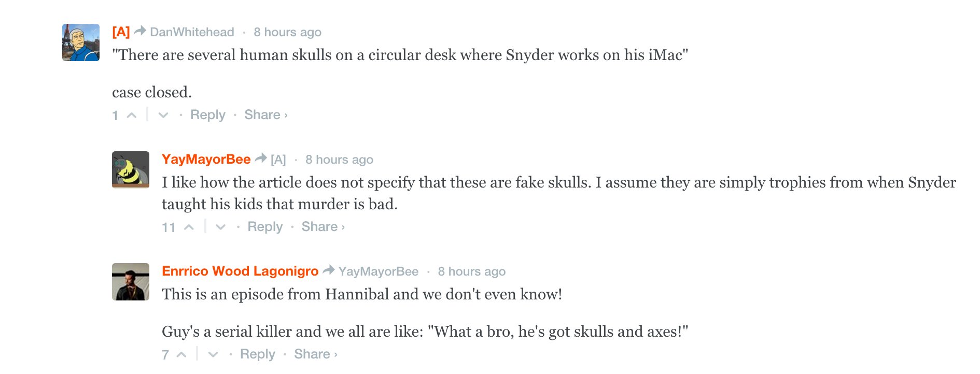The height and width of the screenshot is (374, 980).
Task: Click reply arrow icon next to YayMayorBee's name
Action: pyautogui.click(x=261, y=158)
